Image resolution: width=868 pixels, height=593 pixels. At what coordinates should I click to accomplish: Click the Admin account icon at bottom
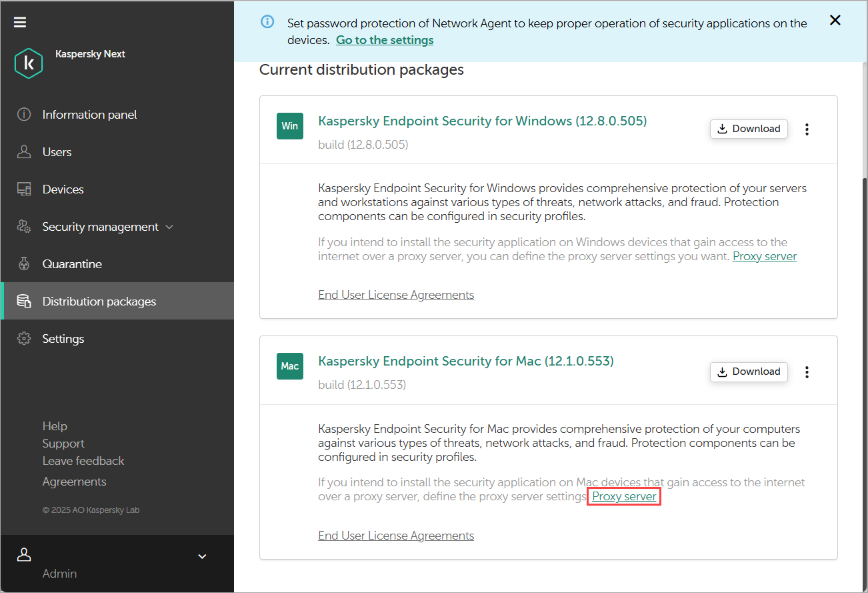[x=24, y=554]
